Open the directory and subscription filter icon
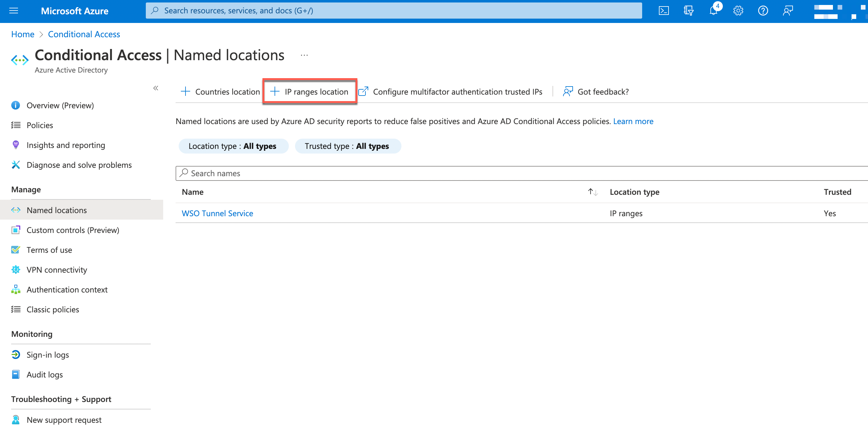This screenshot has width=868, height=433. [689, 11]
